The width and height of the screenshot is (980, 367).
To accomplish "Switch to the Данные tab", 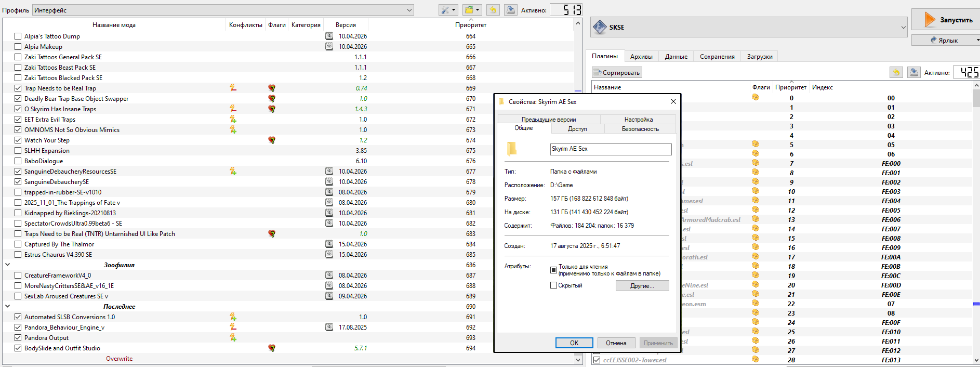I will (x=676, y=57).
